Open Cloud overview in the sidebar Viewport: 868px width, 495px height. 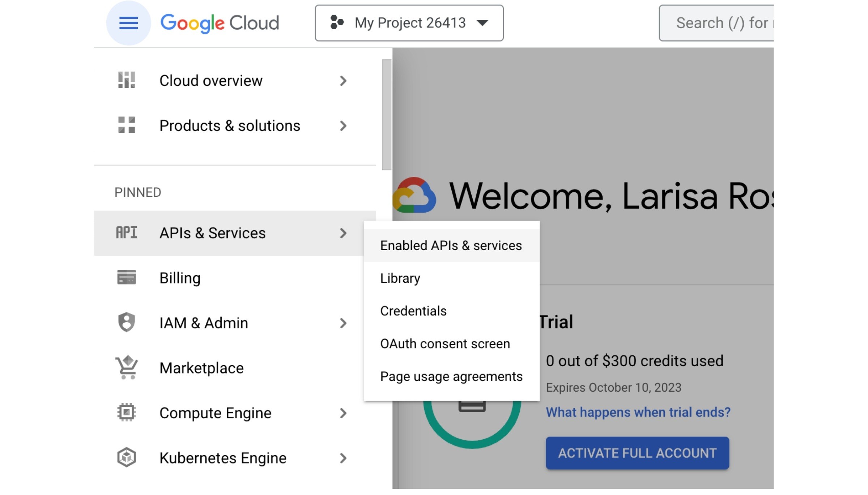[x=235, y=81]
